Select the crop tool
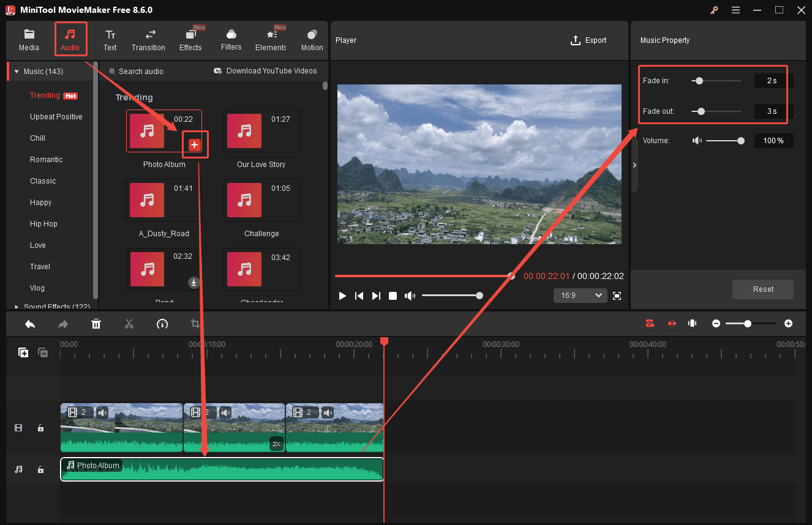Viewport: 812px width, 525px height. point(195,323)
